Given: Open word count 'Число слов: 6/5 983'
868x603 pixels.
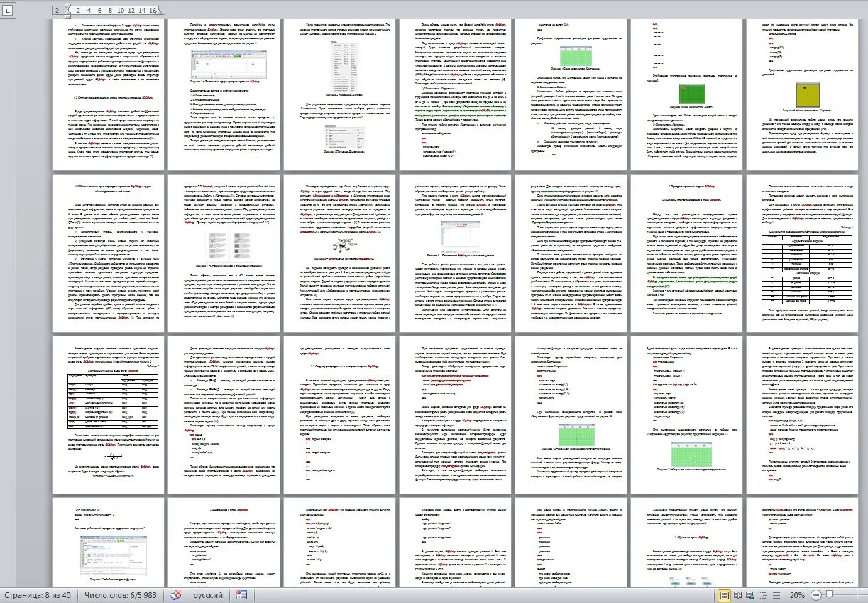Looking at the screenshot, I should [121, 595].
